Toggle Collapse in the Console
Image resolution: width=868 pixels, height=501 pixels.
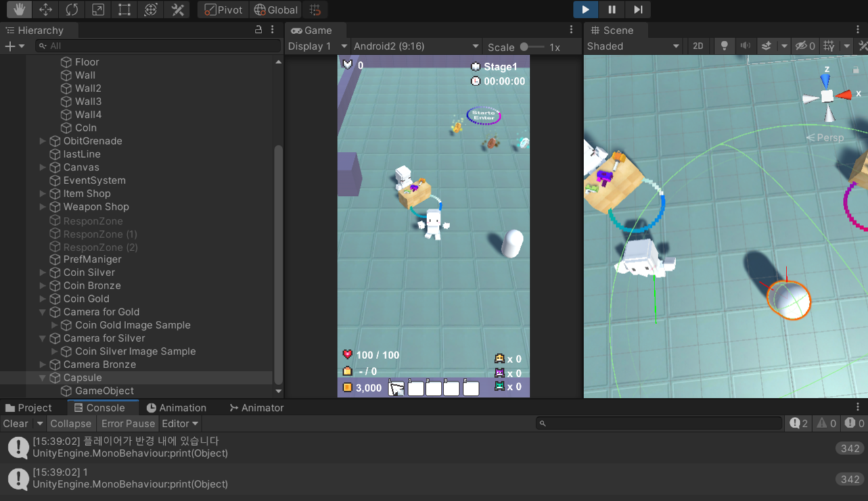tap(70, 423)
